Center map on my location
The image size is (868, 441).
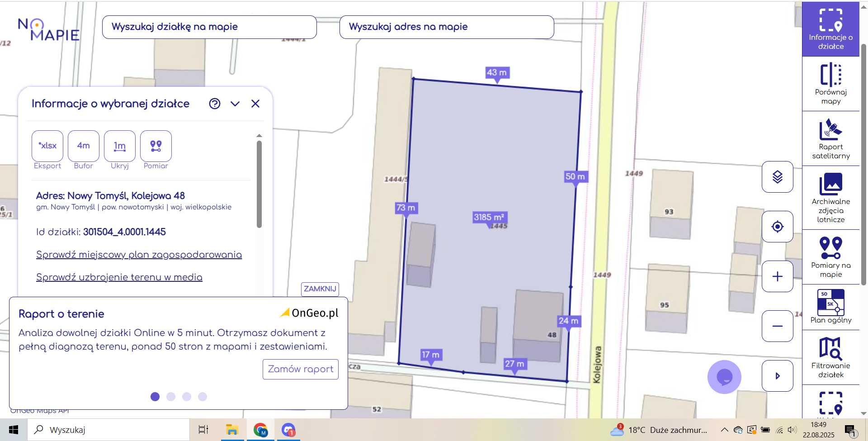(777, 227)
